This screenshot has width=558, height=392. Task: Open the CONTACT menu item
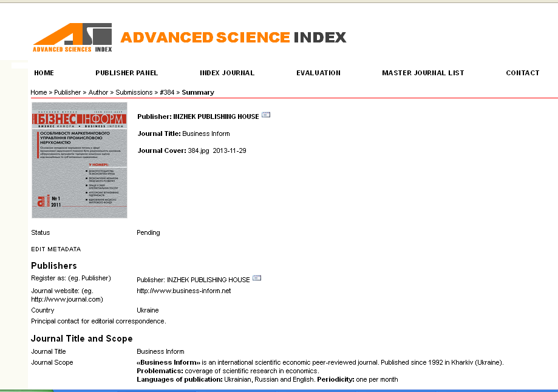coord(523,73)
